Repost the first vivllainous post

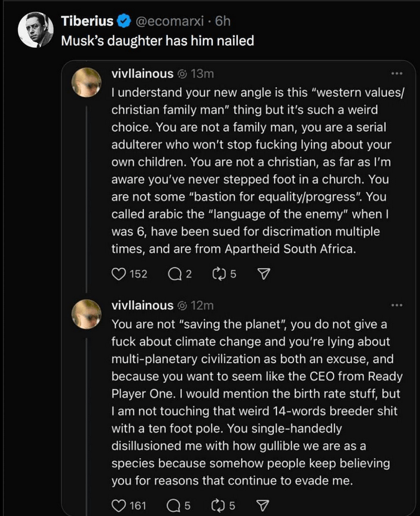pyautogui.click(x=219, y=274)
